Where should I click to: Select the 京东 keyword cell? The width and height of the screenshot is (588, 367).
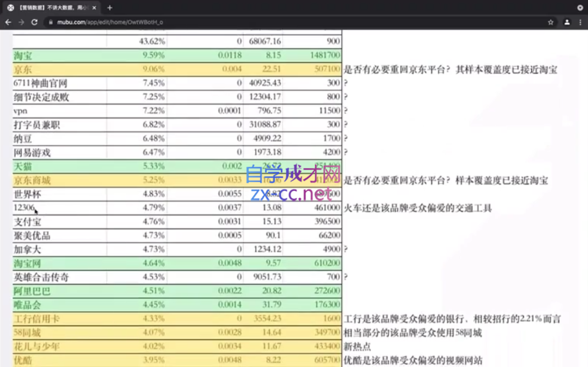(x=59, y=70)
